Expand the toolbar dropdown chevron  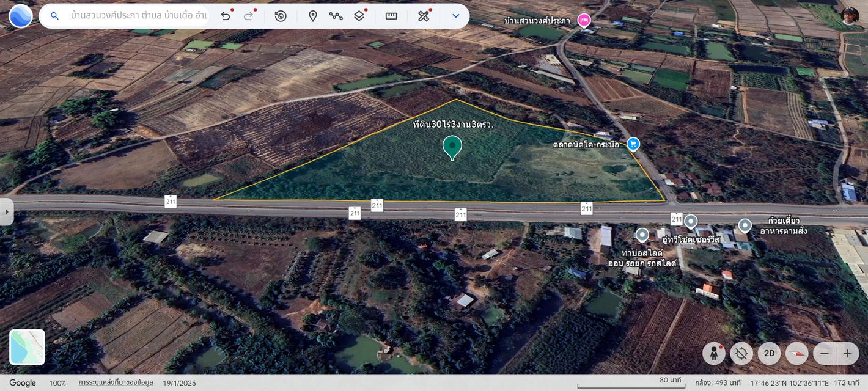click(x=455, y=16)
